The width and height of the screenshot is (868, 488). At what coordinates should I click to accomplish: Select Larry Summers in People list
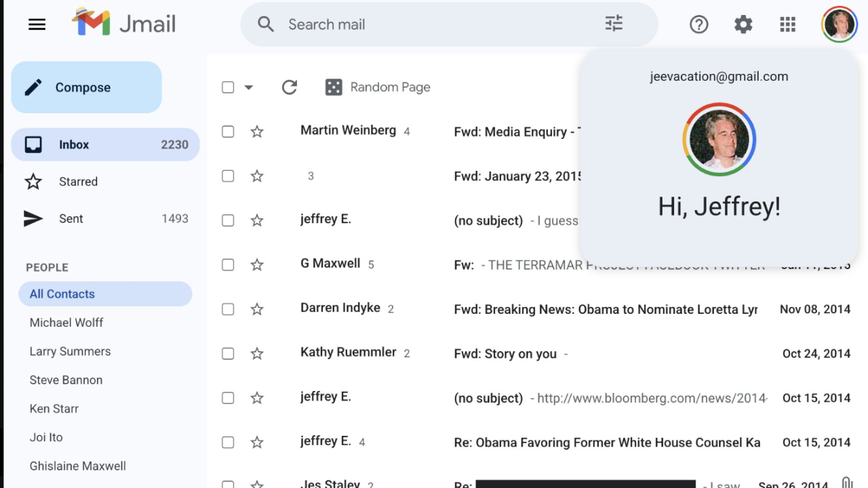click(x=70, y=352)
